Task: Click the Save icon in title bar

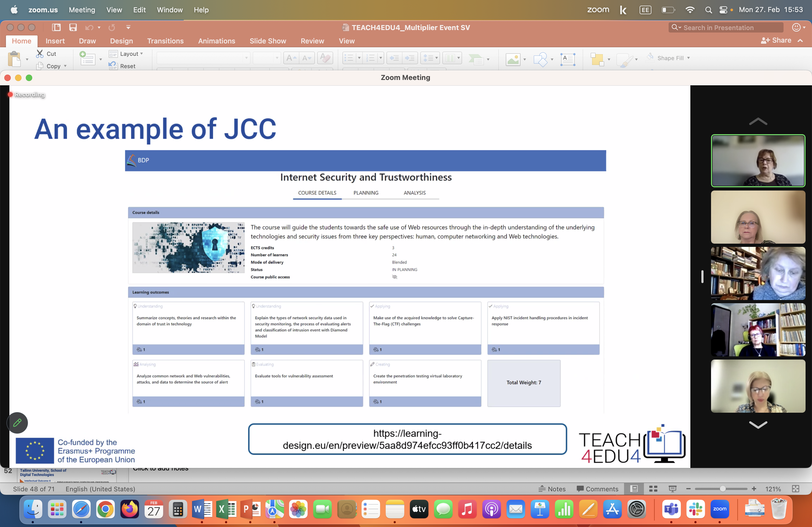Action: (x=73, y=27)
